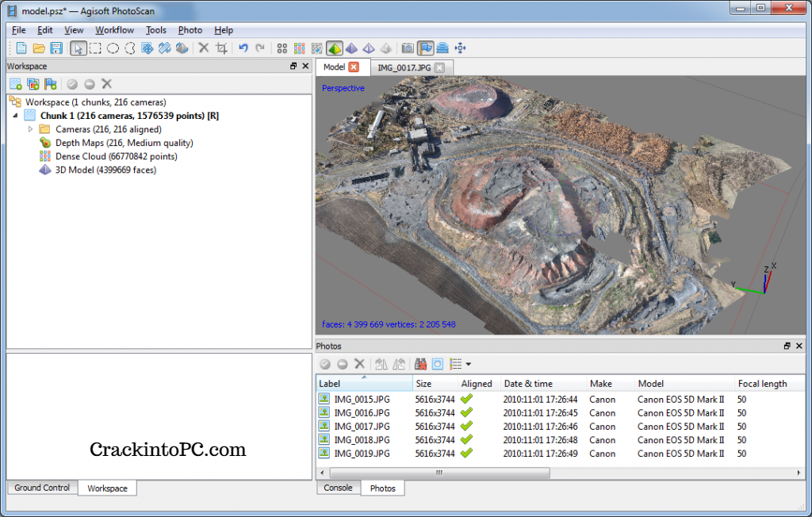Click the Photos list view mode icon
This screenshot has height=517, width=812.
tap(456, 364)
